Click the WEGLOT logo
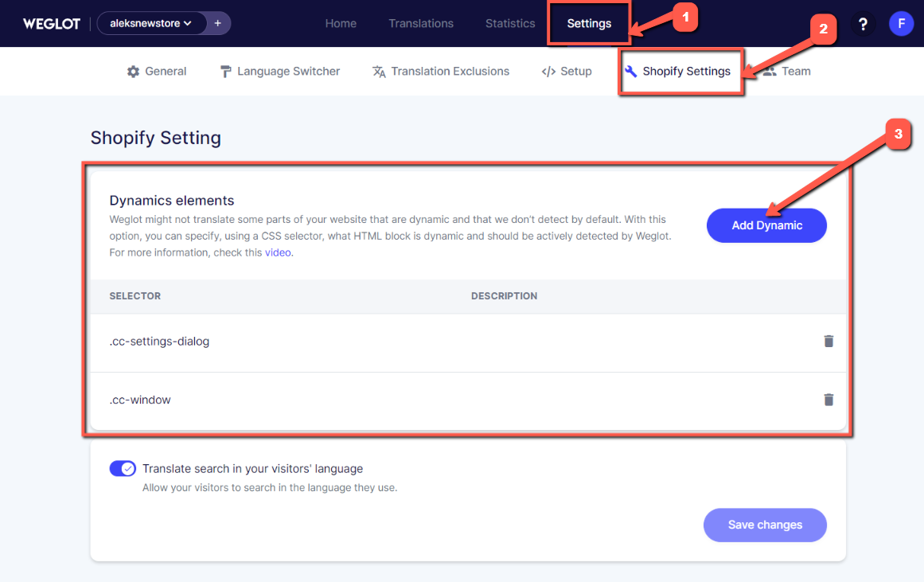 click(51, 24)
